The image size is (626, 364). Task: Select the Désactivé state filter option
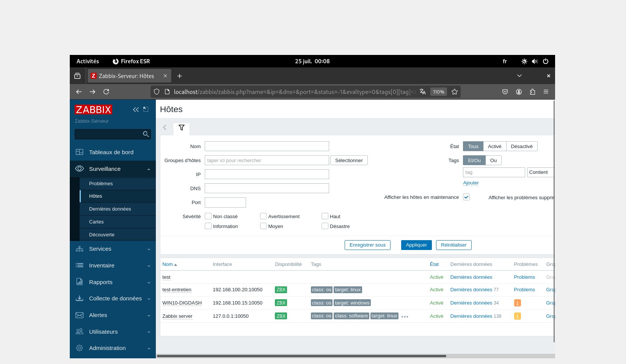coord(521,147)
